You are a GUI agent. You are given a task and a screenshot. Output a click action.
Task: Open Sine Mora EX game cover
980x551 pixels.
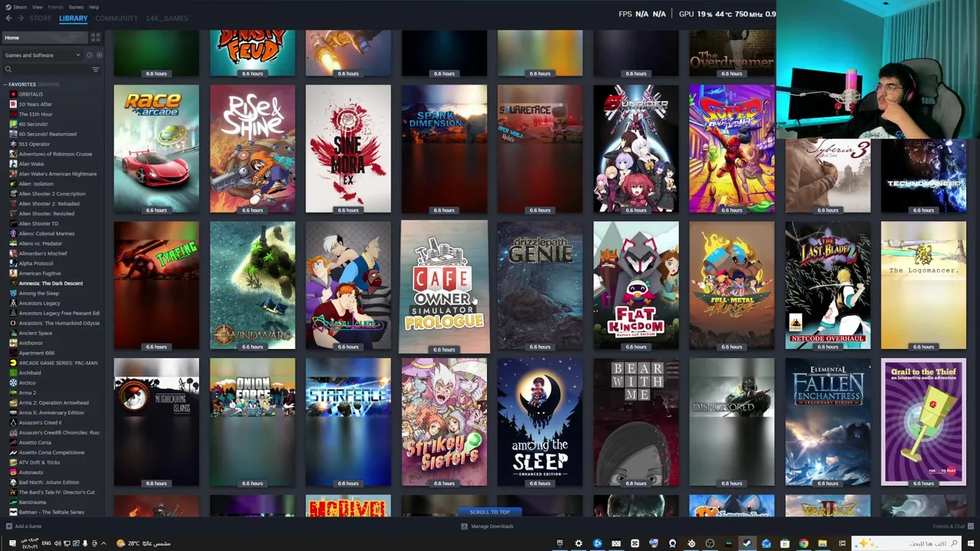pos(348,148)
